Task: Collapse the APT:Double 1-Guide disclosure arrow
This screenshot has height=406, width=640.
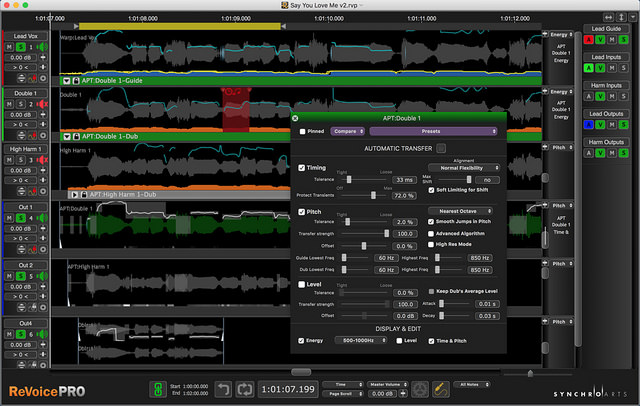Action: coord(67,81)
